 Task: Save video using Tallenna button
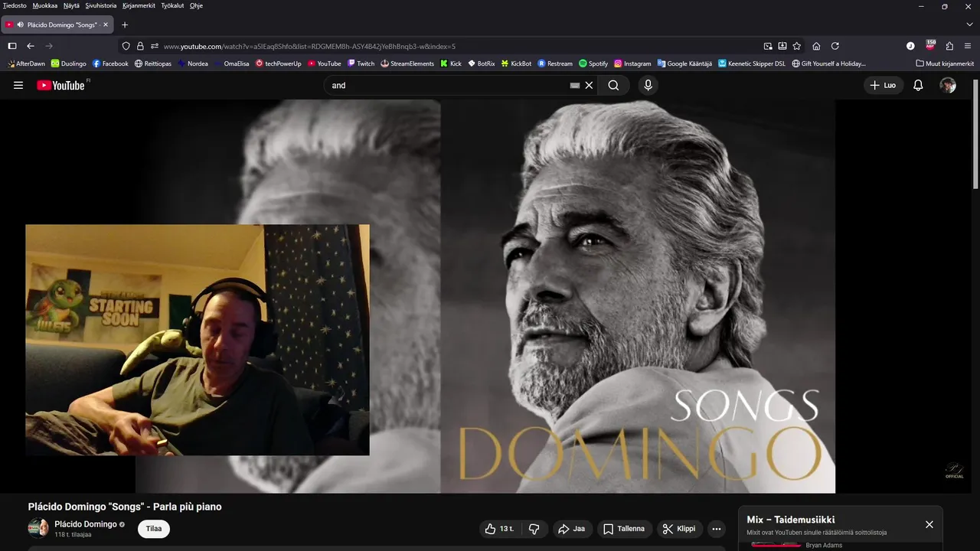(624, 529)
